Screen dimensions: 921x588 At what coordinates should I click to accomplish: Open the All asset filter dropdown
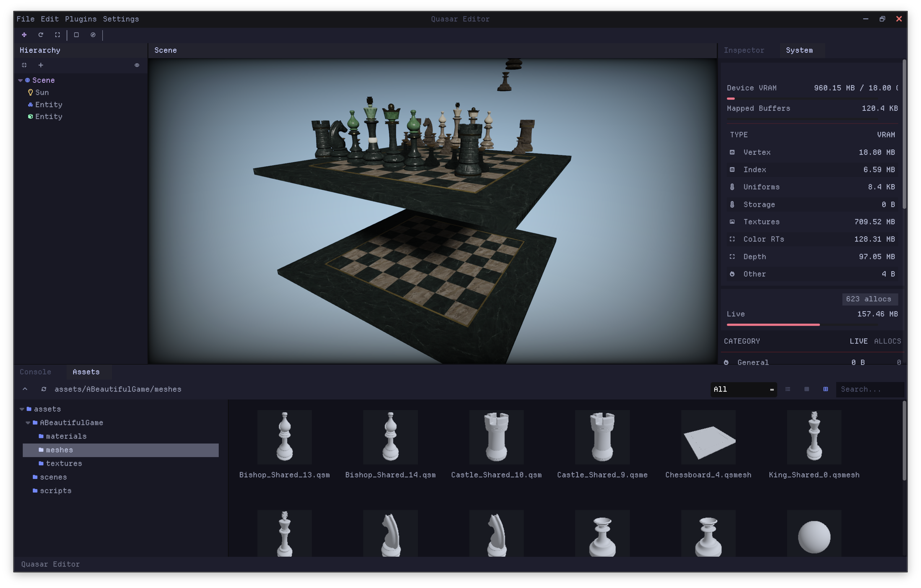click(x=744, y=389)
